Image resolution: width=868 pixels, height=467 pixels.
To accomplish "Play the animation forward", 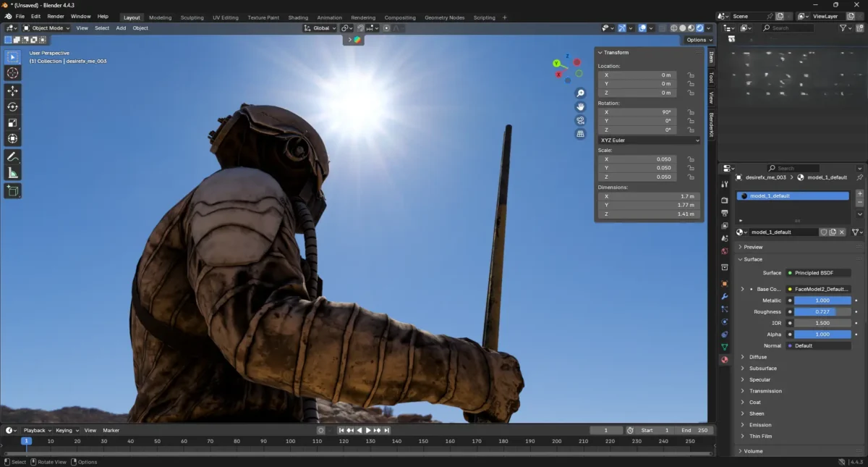I will 368,430.
